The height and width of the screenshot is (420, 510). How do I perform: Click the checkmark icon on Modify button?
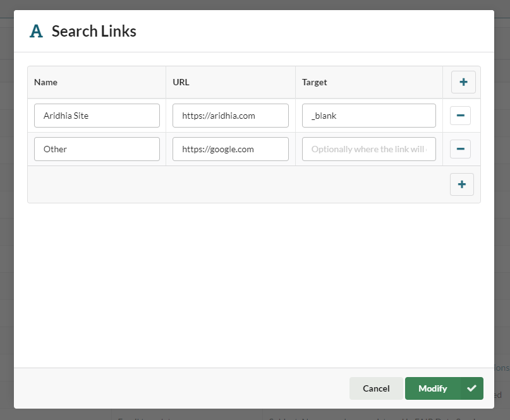click(x=471, y=388)
